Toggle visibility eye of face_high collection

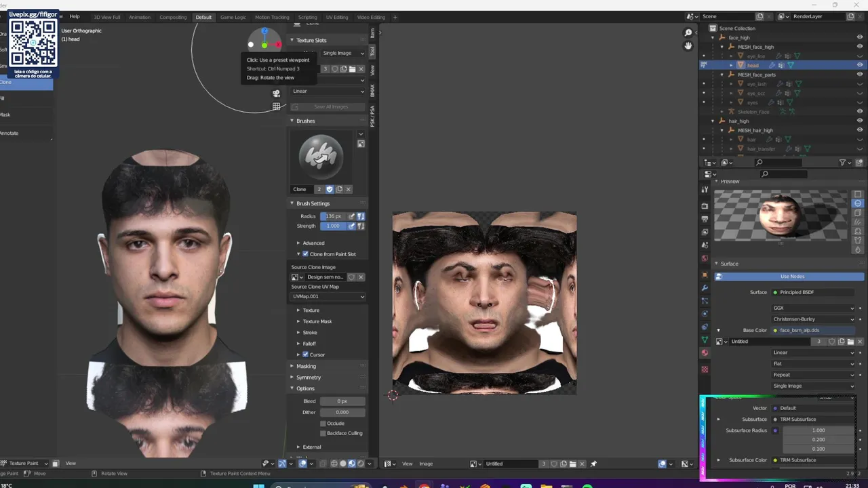point(860,37)
